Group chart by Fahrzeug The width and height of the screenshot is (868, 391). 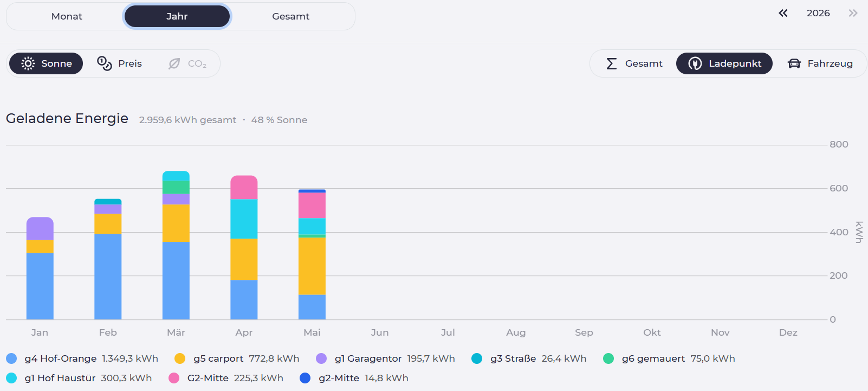click(820, 63)
